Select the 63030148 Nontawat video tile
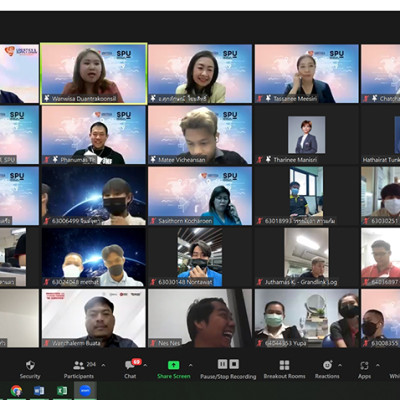This screenshot has width=400, height=400. 200,257
